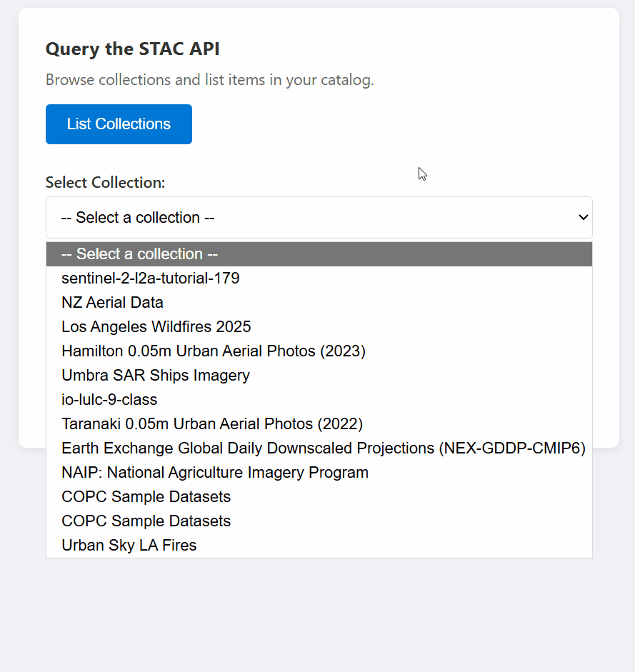Image resolution: width=635 pixels, height=672 pixels.
Task: Click the 'Query the STAC API' heading
Action: [x=133, y=49]
